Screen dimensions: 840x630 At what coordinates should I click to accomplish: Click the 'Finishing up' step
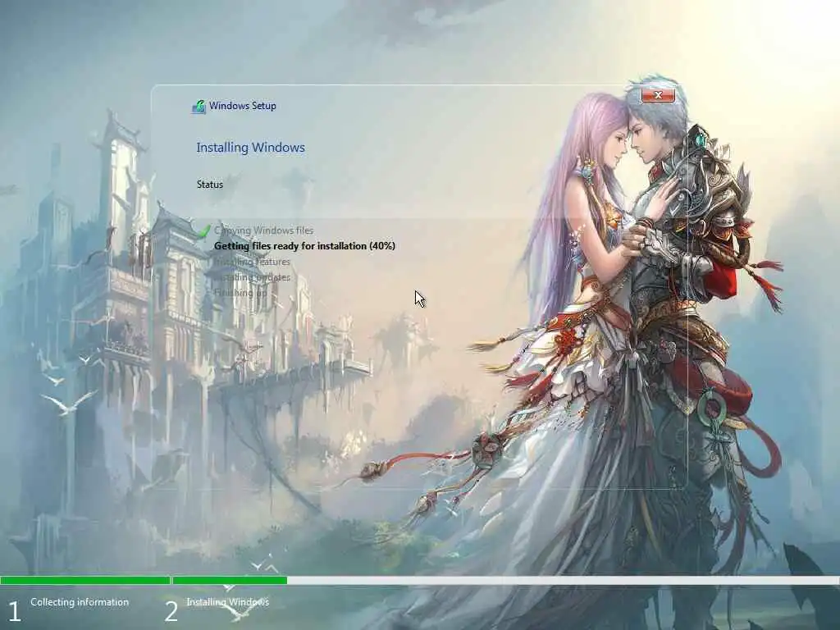[x=240, y=293]
